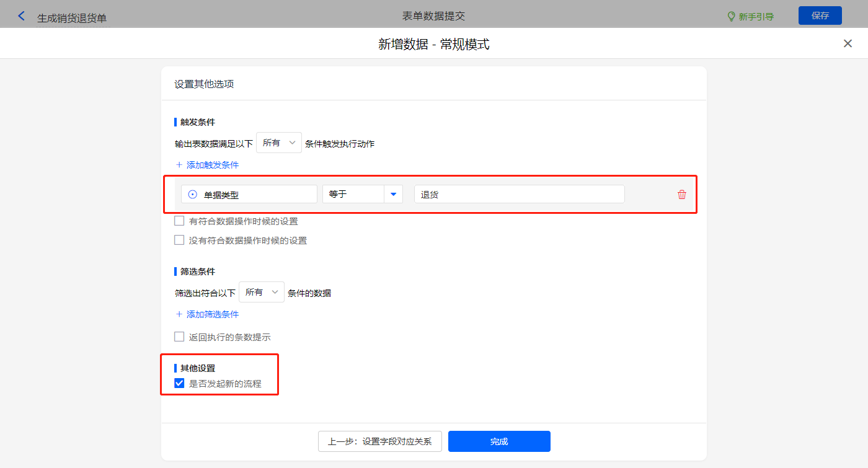Click the lightbulb 新手引导 icon
The image size is (868, 468).
pyautogui.click(x=731, y=16)
